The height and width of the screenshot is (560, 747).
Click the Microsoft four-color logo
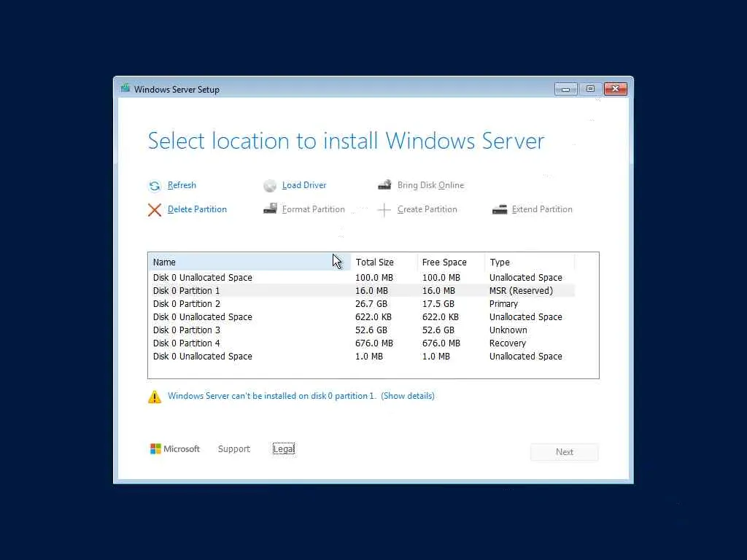pos(155,448)
